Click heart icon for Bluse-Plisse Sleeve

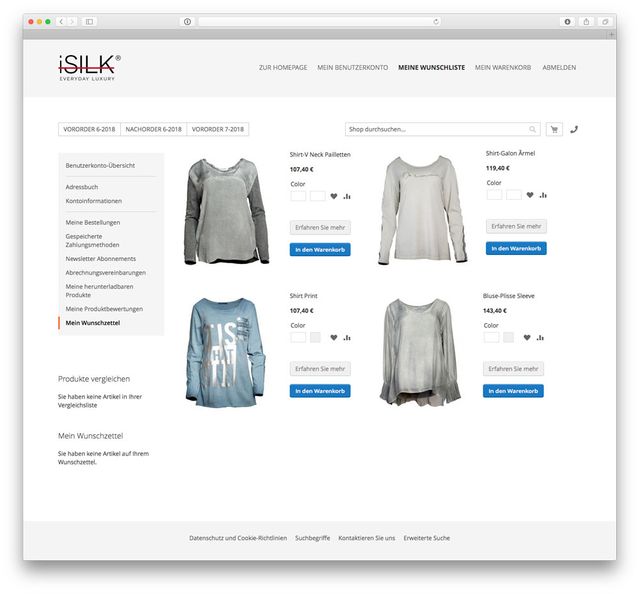(x=527, y=338)
